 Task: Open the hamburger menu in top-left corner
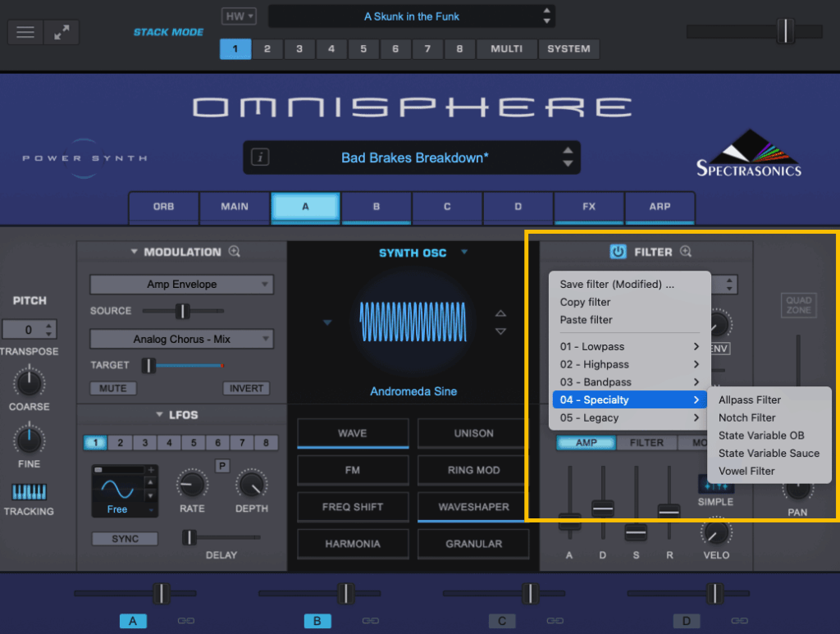pos(25,32)
